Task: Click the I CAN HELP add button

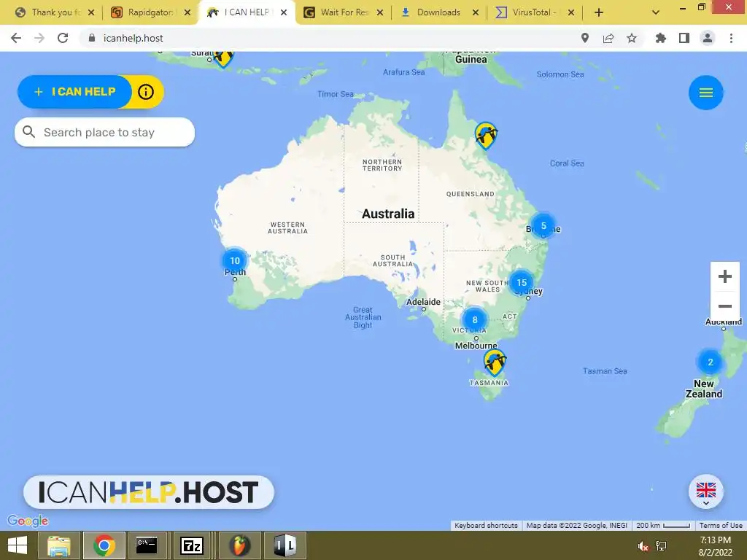Action: tap(75, 91)
